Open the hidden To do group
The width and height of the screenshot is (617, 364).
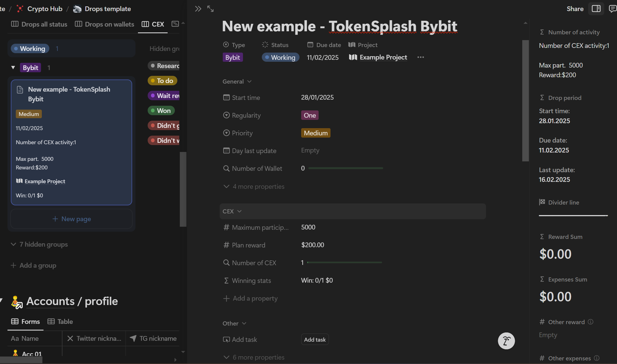[162, 81]
